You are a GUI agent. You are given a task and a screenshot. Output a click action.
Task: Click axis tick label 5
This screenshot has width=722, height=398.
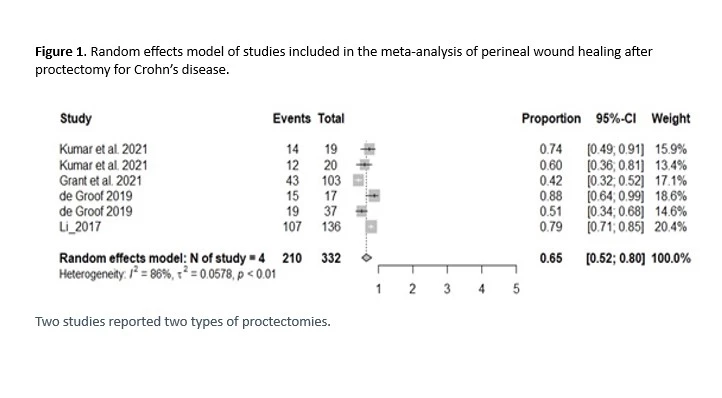516,289
